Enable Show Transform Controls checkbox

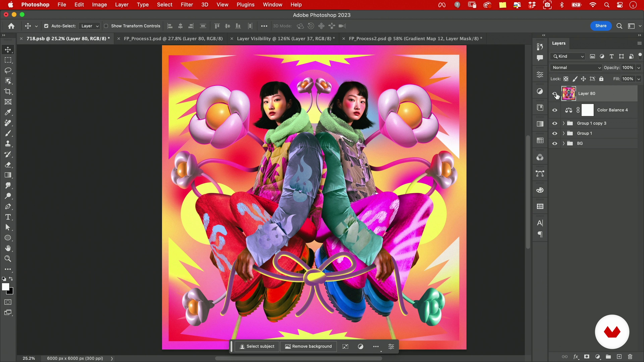click(106, 26)
